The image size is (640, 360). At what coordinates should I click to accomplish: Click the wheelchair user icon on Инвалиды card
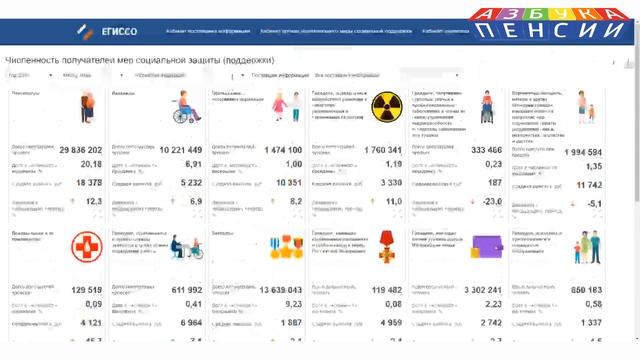[187, 107]
